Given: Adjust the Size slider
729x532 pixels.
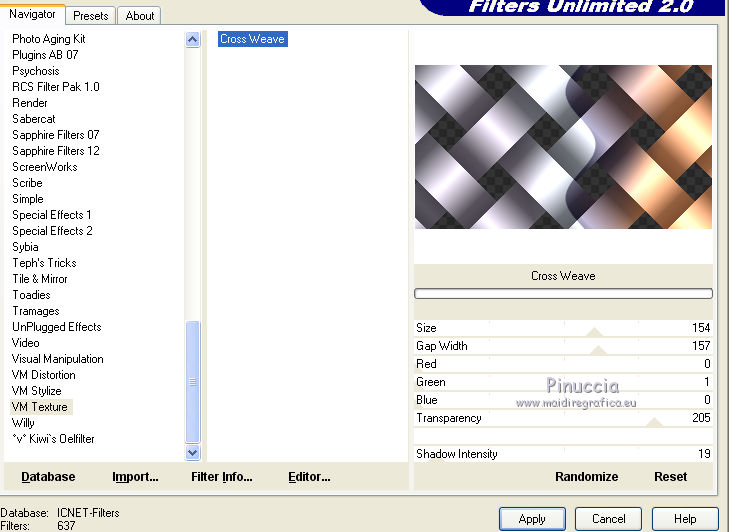Looking at the screenshot, I should click(563, 328).
